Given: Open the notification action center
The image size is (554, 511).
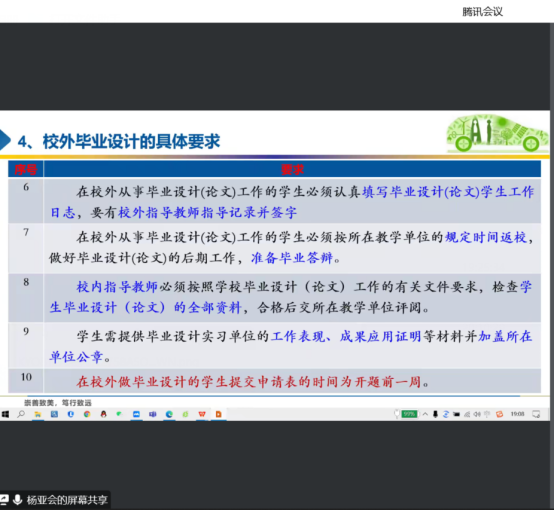Looking at the screenshot, I should click(x=536, y=414).
